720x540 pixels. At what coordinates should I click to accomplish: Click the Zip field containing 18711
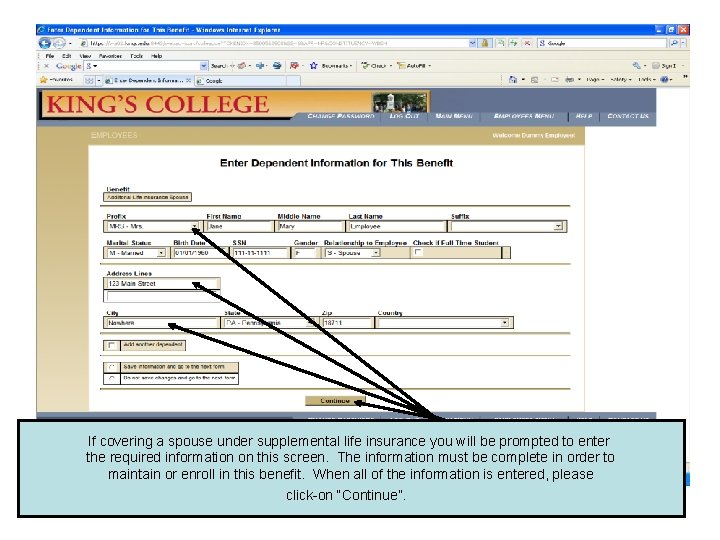tap(348, 323)
